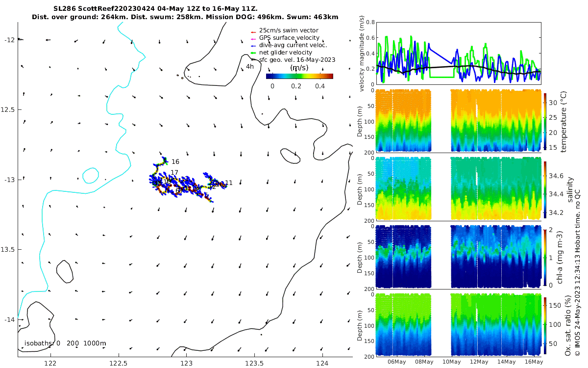This screenshot has height=368, width=588.
Task: Click glider track day label '11'
Action: (x=229, y=183)
